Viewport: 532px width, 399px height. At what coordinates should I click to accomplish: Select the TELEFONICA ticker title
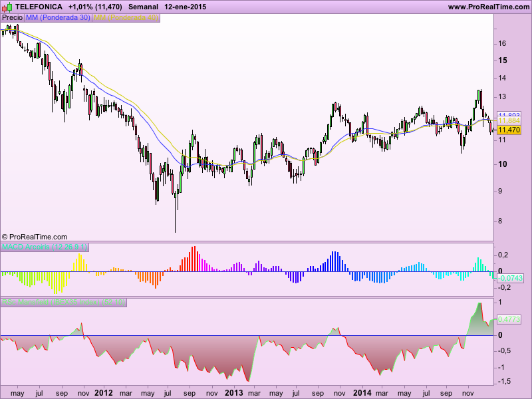[39, 7]
